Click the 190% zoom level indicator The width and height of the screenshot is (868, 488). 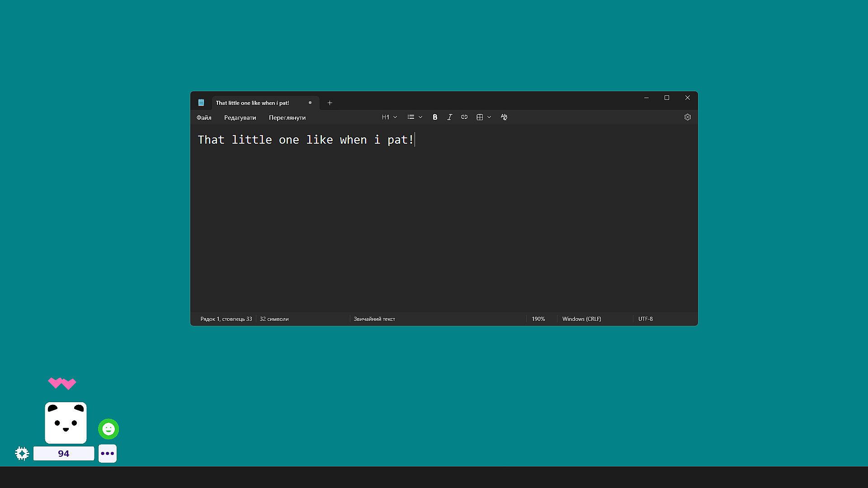coord(538,319)
